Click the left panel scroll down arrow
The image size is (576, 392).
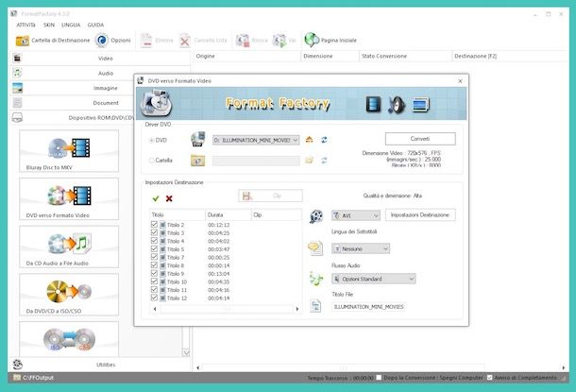pos(186,352)
